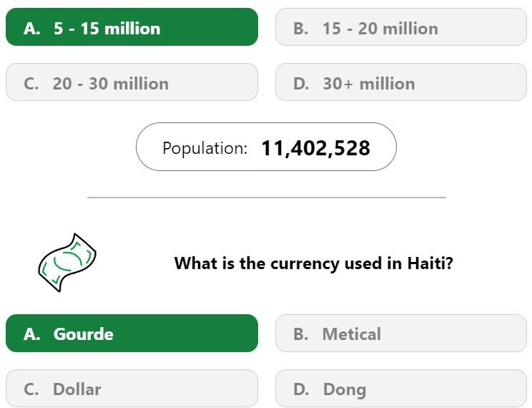Click the letter A beside Gourde
Viewport: 532px width, 408px height.
point(32,334)
